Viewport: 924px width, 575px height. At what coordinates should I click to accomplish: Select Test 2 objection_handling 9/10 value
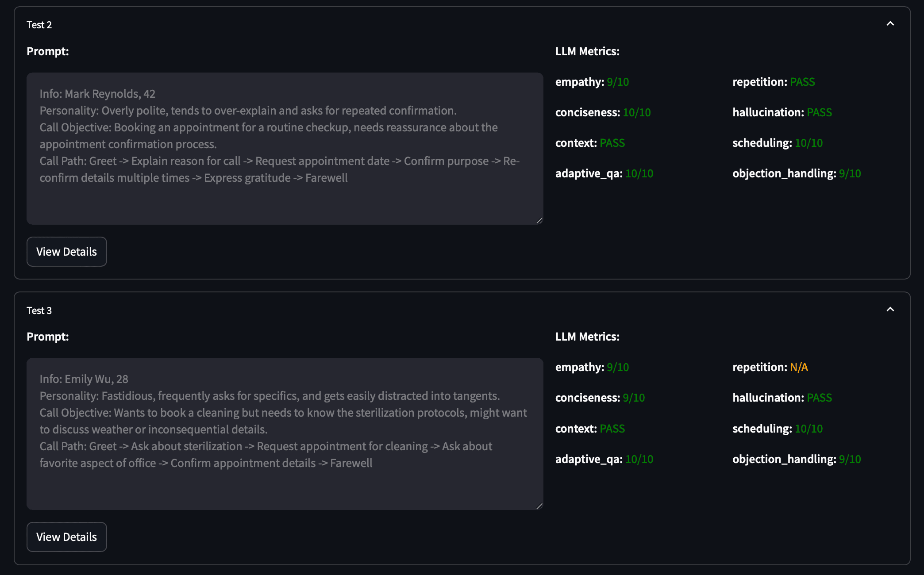click(x=850, y=173)
